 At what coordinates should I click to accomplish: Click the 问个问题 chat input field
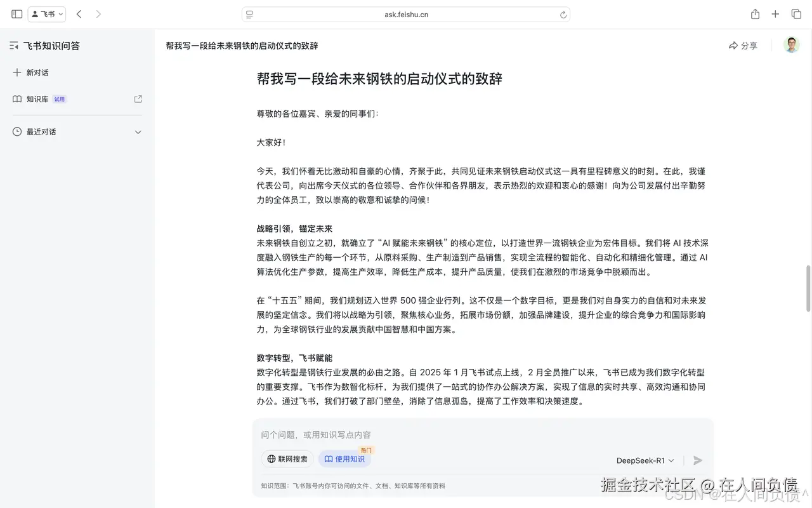click(x=381, y=434)
